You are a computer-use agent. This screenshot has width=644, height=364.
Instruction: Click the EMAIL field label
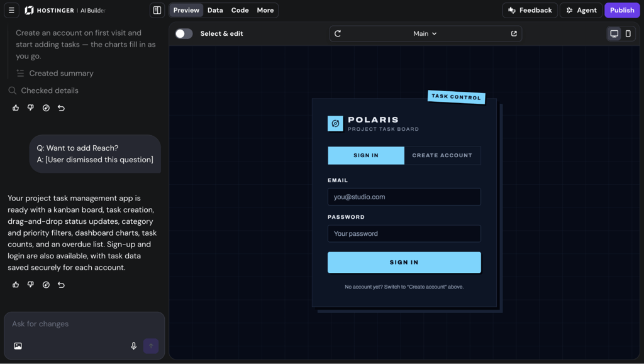(x=338, y=180)
